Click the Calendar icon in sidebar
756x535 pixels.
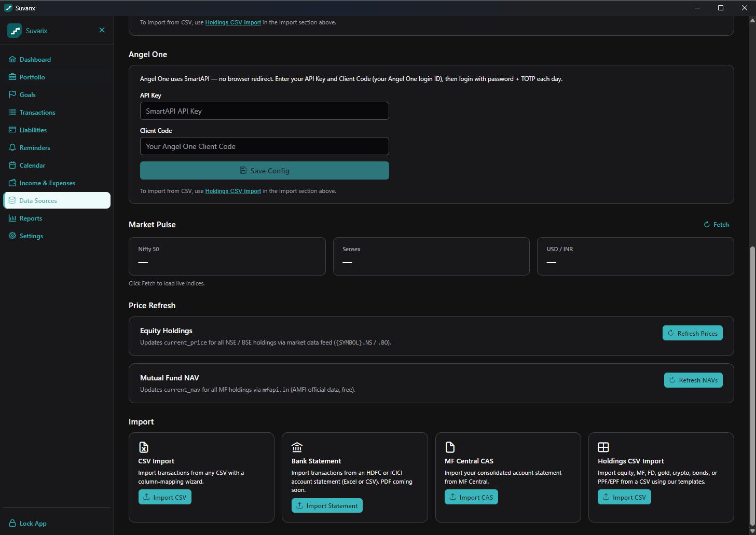(x=12, y=165)
